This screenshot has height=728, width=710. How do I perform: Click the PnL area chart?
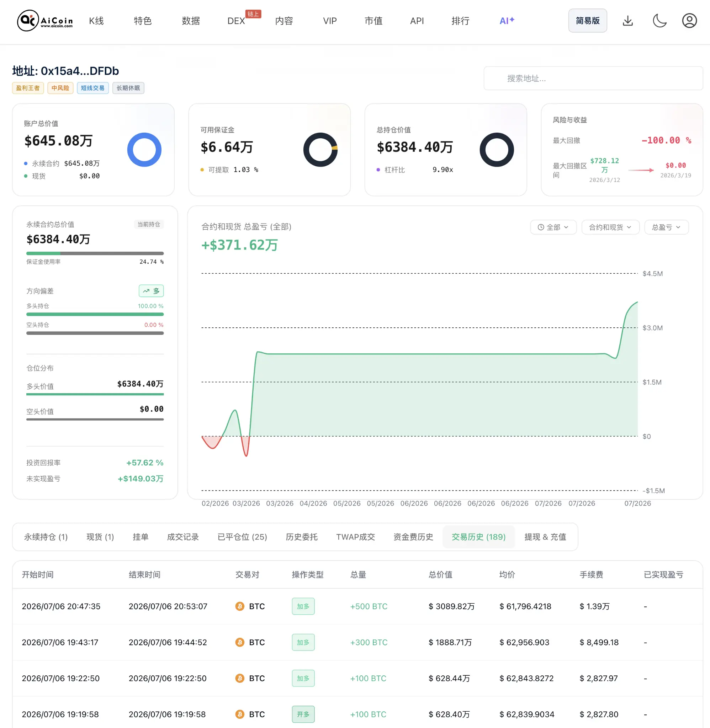pyautogui.click(x=419, y=382)
